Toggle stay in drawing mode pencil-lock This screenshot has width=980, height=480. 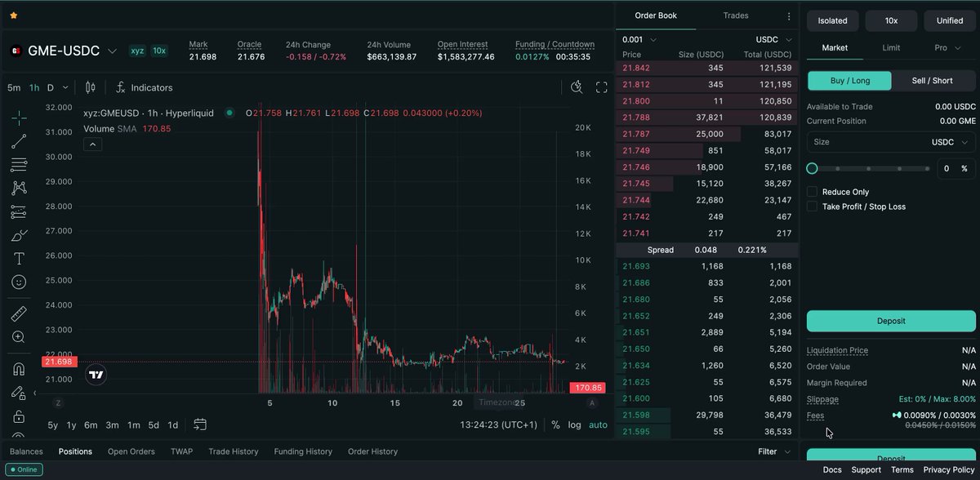[x=19, y=393]
